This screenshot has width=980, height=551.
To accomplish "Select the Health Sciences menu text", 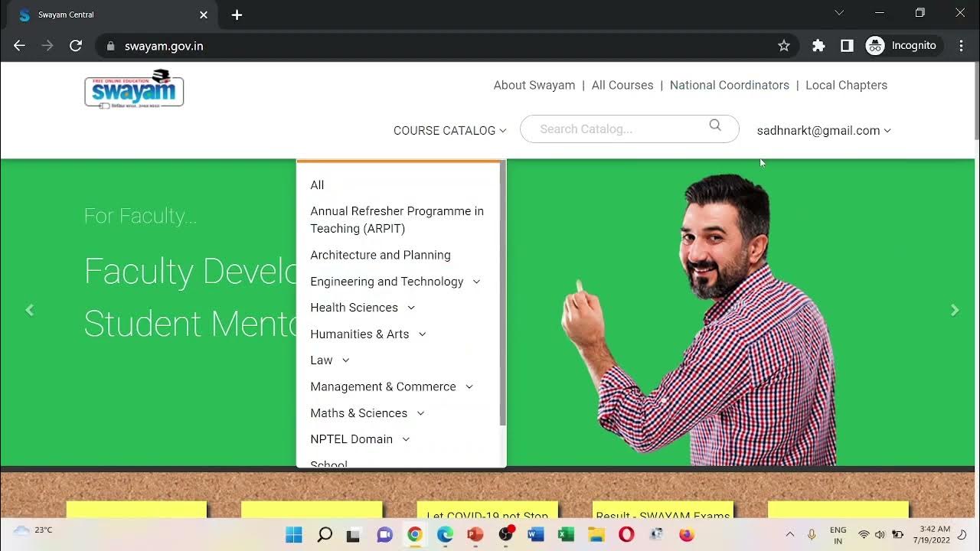I will pos(354,308).
